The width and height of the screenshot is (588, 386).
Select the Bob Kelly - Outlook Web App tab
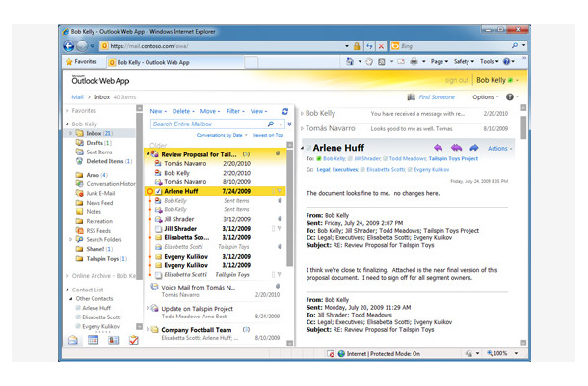[175, 62]
